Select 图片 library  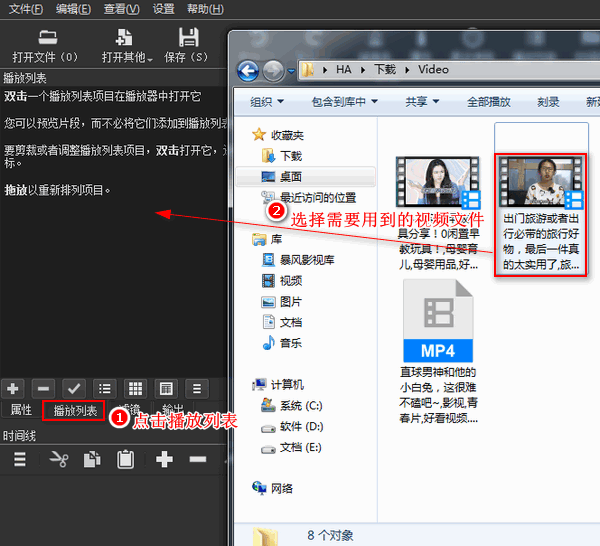[282, 302]
